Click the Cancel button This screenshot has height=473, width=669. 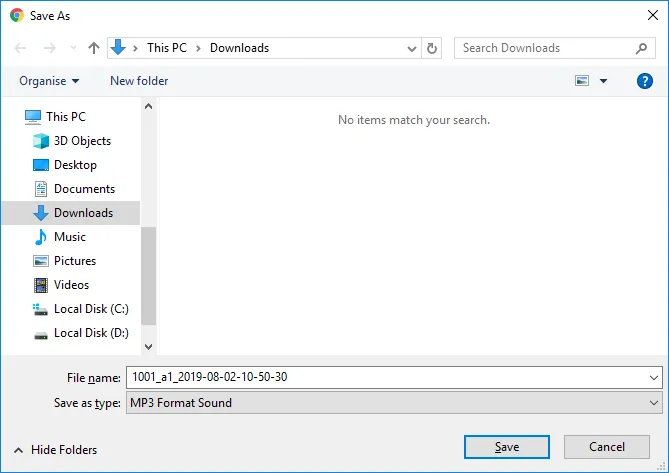pyautogui.click(x=607, y=447)
